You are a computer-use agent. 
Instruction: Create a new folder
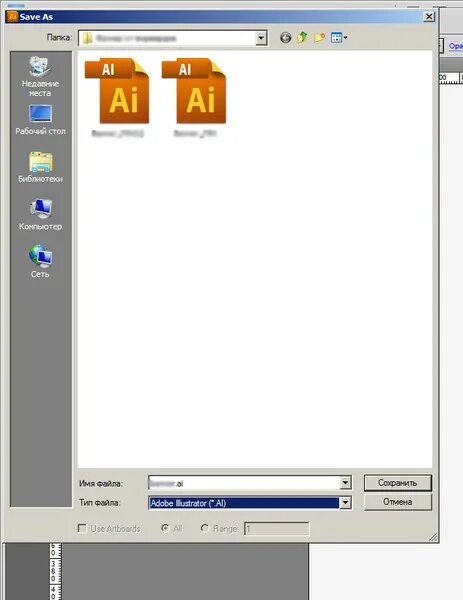319,38
